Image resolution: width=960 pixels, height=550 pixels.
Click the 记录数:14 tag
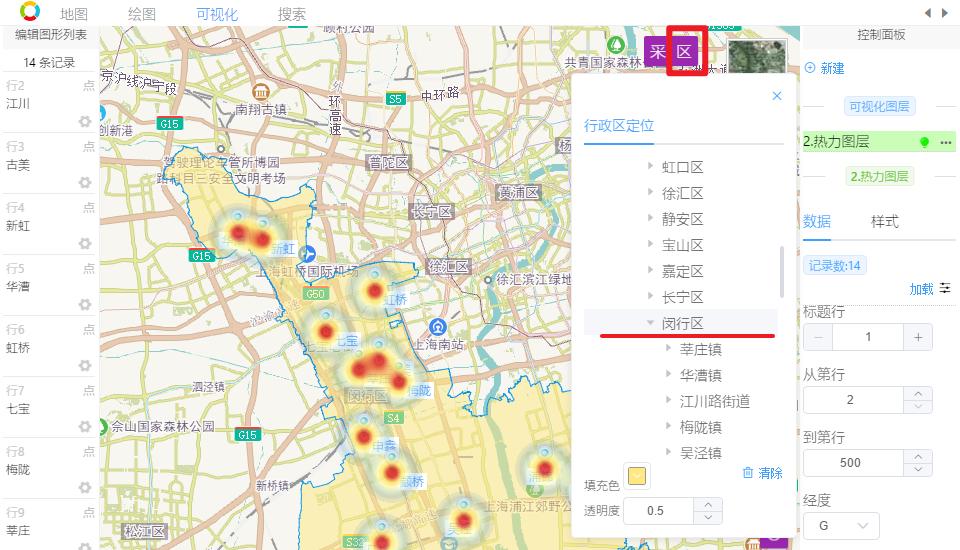point(834,265)
